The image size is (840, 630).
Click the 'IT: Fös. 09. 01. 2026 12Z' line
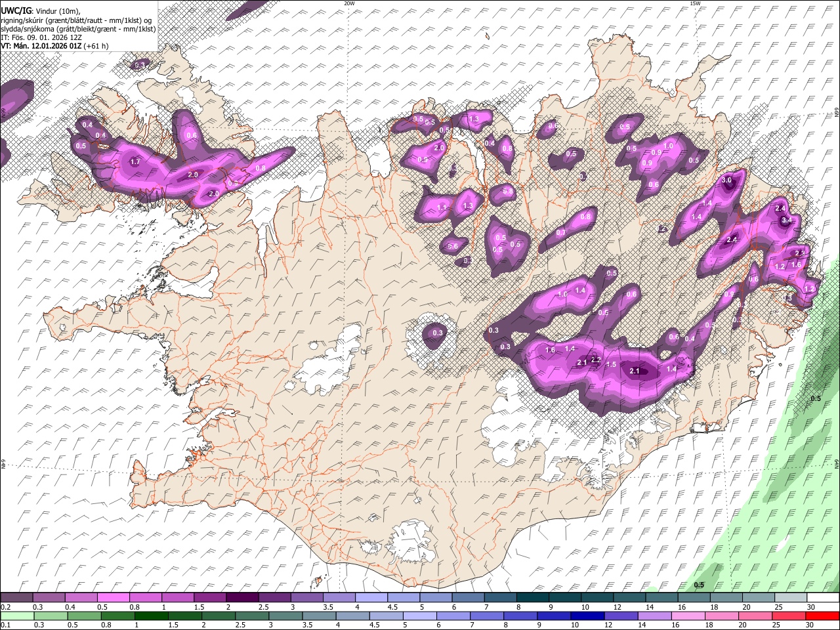point(41,37)
